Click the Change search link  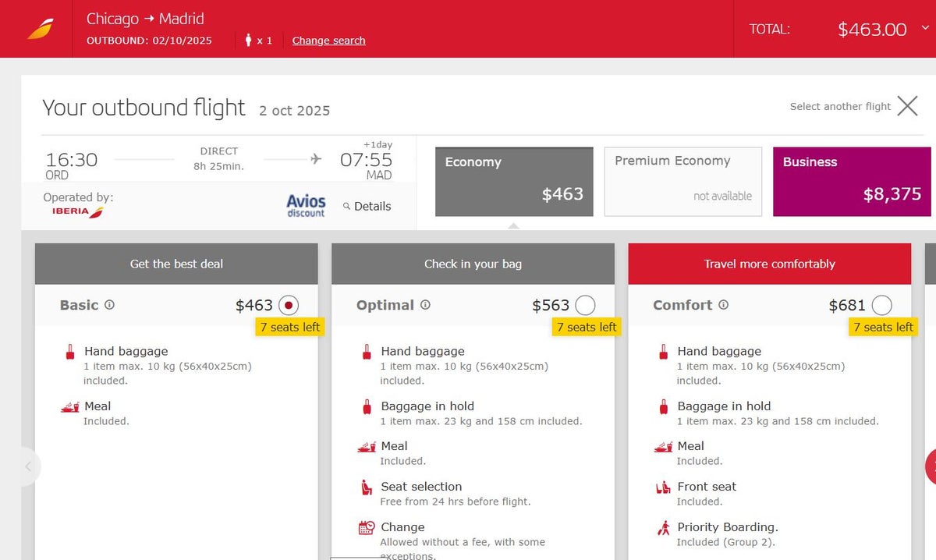pyautogui.click(x=328, y=41)
